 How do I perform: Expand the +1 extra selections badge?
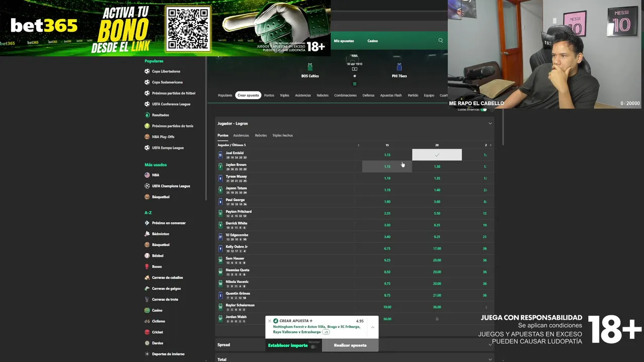326,332
